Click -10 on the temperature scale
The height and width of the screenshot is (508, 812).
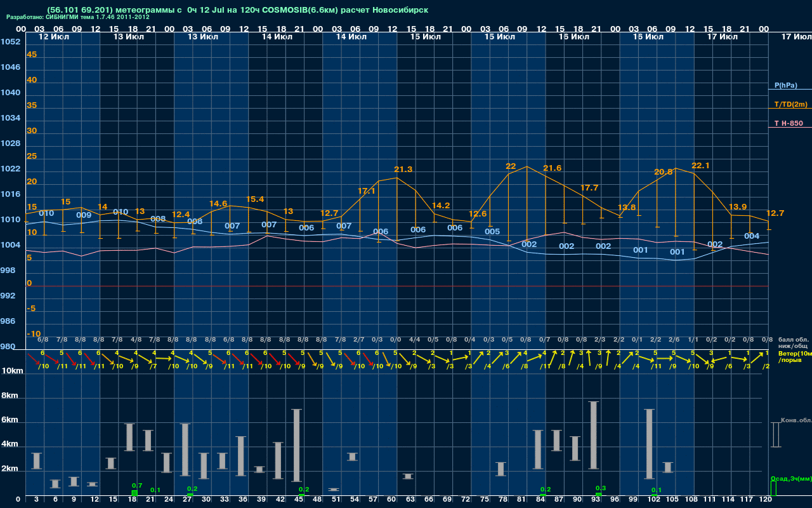pyautogui.click(x=34, y=334)
